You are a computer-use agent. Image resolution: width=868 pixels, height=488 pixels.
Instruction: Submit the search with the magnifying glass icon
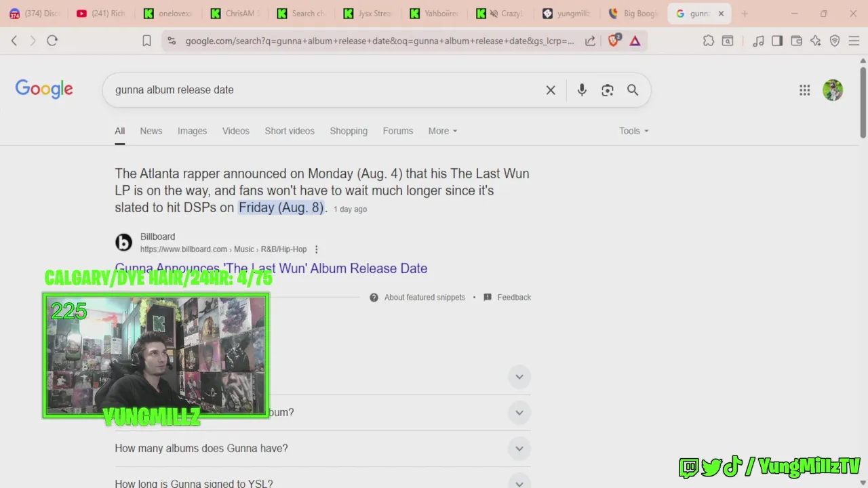click(633, 90)
